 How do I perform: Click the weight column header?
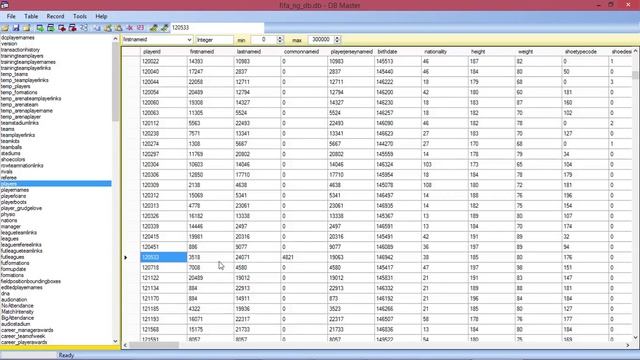click(538, 52)
